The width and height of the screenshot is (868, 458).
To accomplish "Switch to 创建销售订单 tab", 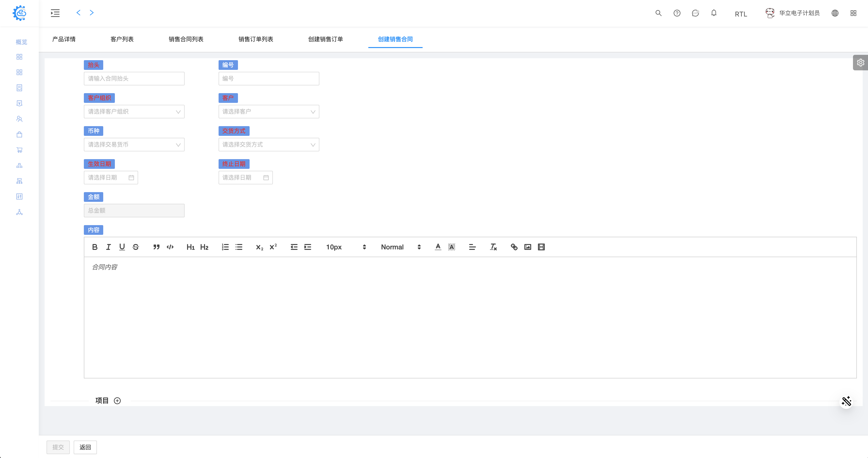I will point(325,39).
